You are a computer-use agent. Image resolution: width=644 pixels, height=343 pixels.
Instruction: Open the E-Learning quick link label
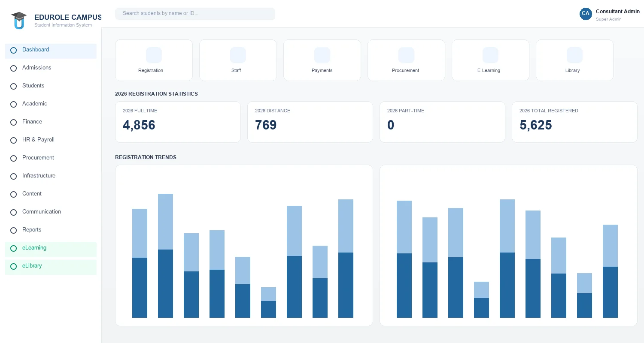tap(489, 70)
